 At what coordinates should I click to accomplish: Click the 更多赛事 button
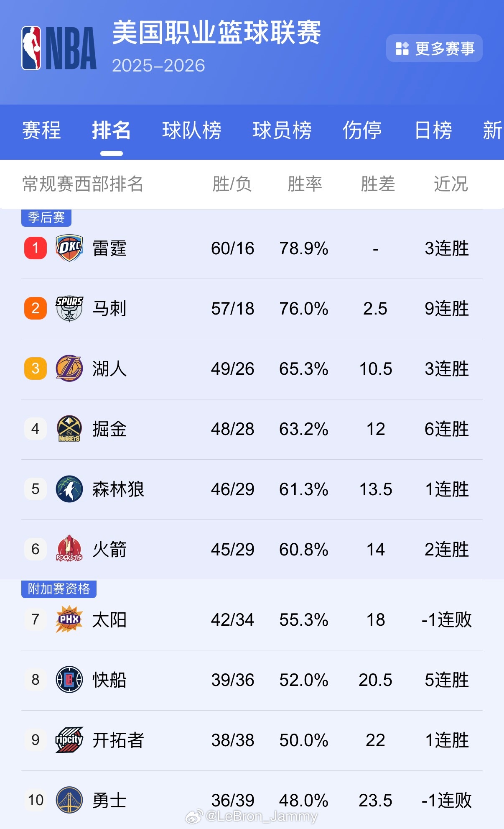435,49
